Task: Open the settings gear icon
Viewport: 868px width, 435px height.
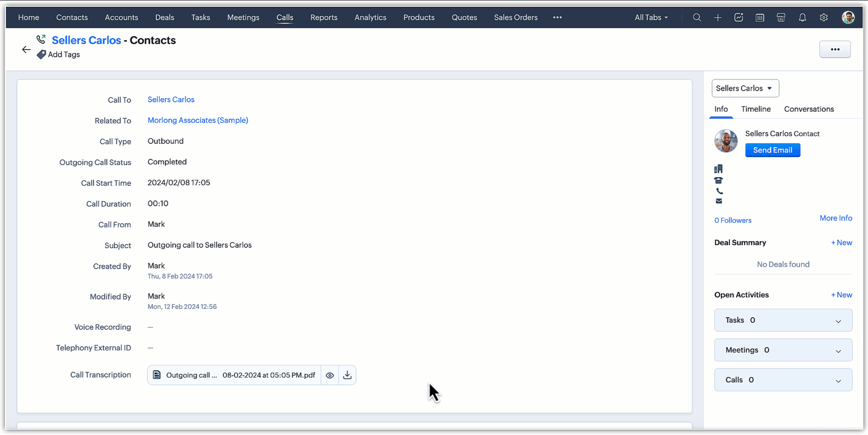Action: coord(824,17)
